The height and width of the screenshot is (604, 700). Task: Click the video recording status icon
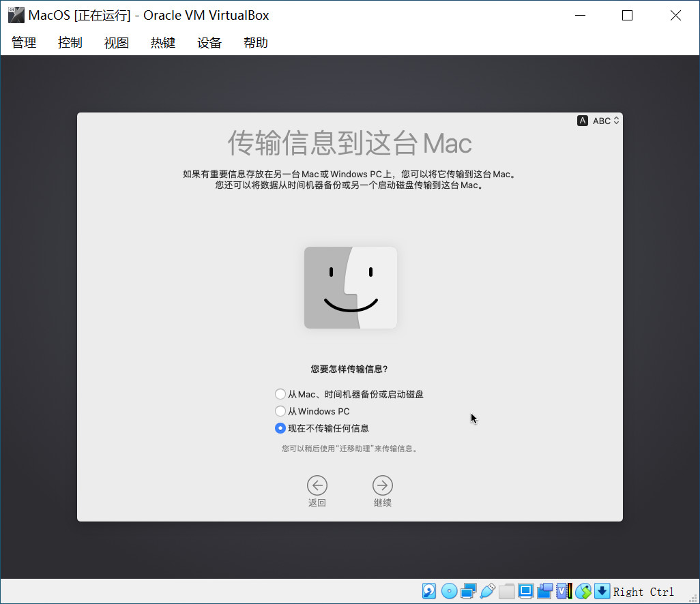click(x=545, y=591)
